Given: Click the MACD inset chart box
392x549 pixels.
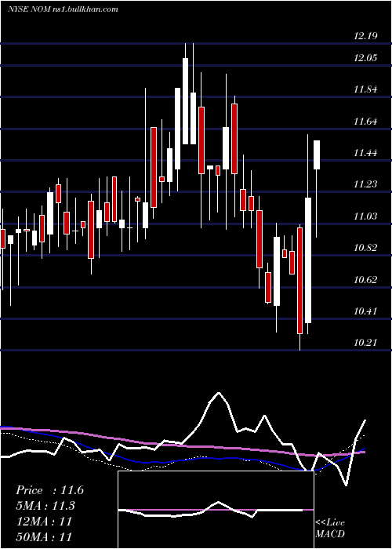Looking at the screenshot, I should coord(216,510).
